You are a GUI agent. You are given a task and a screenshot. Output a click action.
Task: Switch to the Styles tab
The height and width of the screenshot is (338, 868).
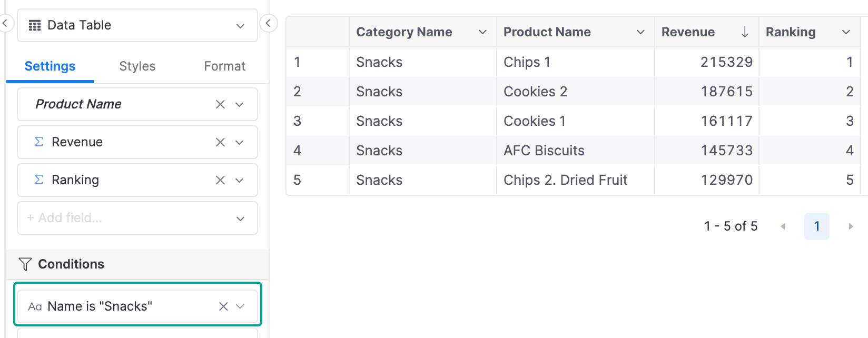137,66
